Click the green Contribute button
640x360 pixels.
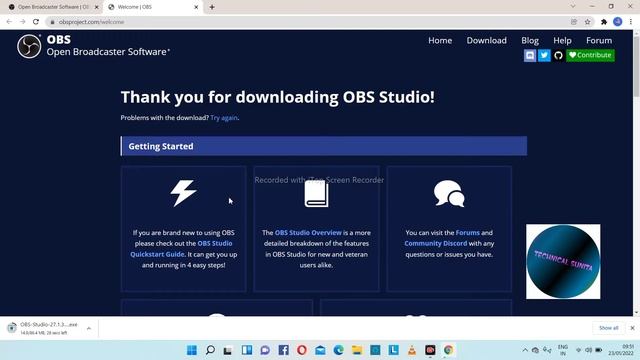tap(590, 55)
